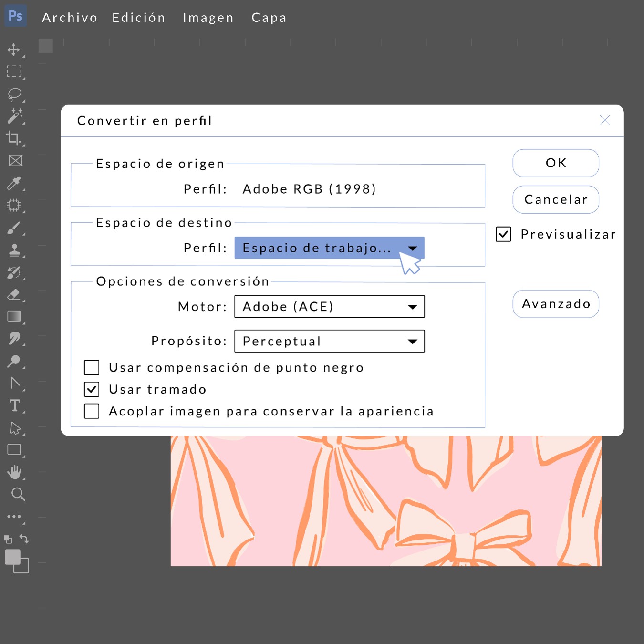This screenshot has width=644, height=644.
Task: Open the Archivo menu
Action: click(70, 18)
